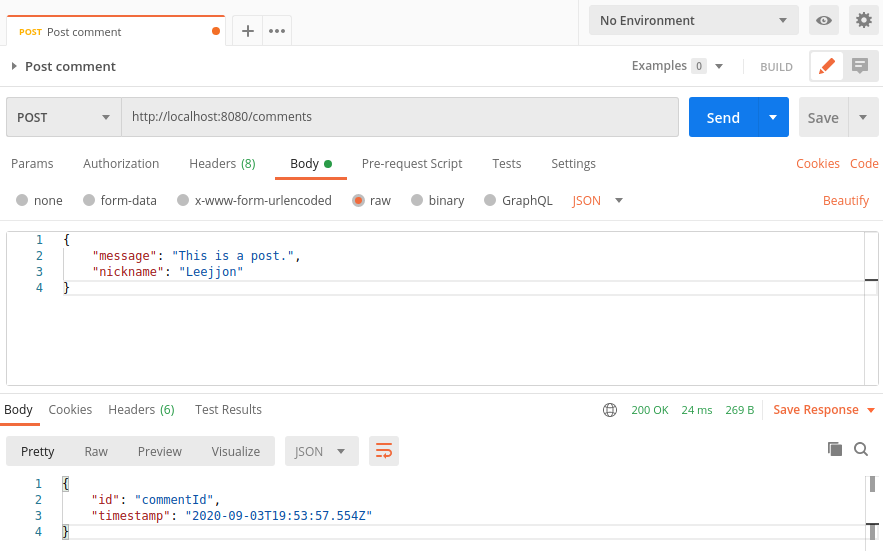Screen dimensions: 883x551
Task: Open a new request tab with plus icon
Action: [x=248, y=31]
